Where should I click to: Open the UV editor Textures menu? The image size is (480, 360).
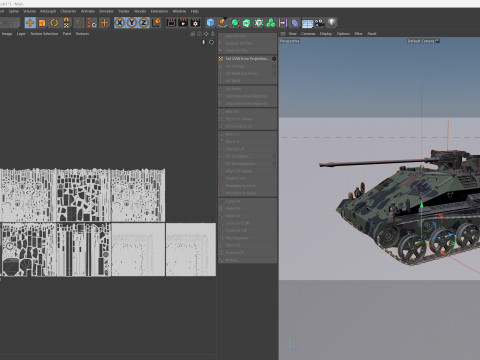[82, 34]
